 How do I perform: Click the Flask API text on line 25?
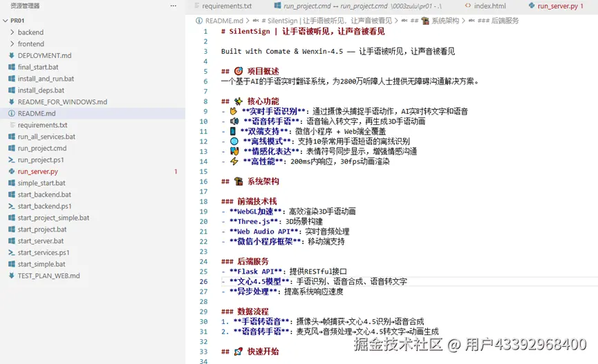pyautogui.click(x=256, y=271)
